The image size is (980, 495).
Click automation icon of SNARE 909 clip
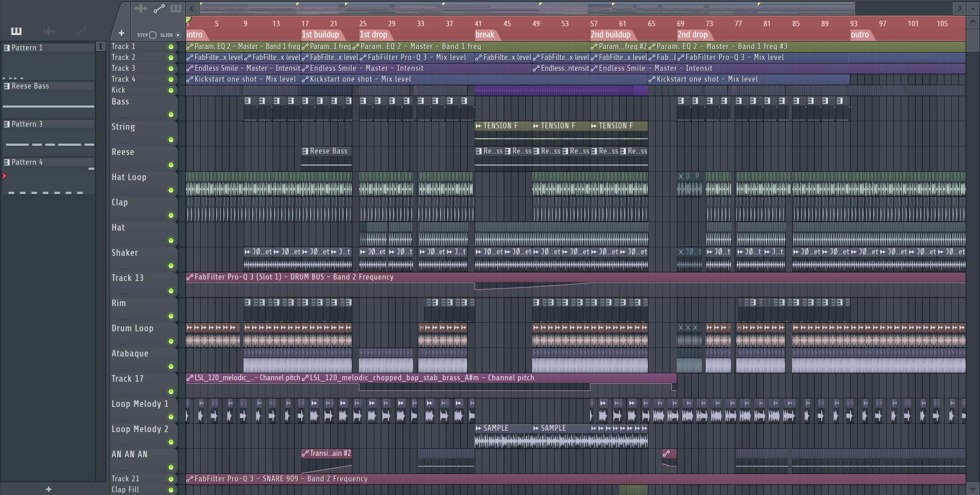190,479
